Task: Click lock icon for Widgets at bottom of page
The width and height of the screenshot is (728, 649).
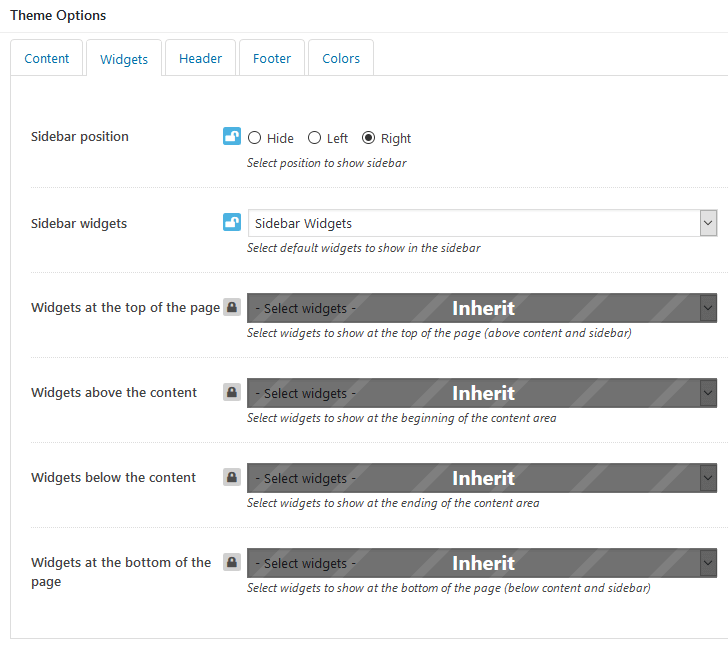Action: click(232, 562)
